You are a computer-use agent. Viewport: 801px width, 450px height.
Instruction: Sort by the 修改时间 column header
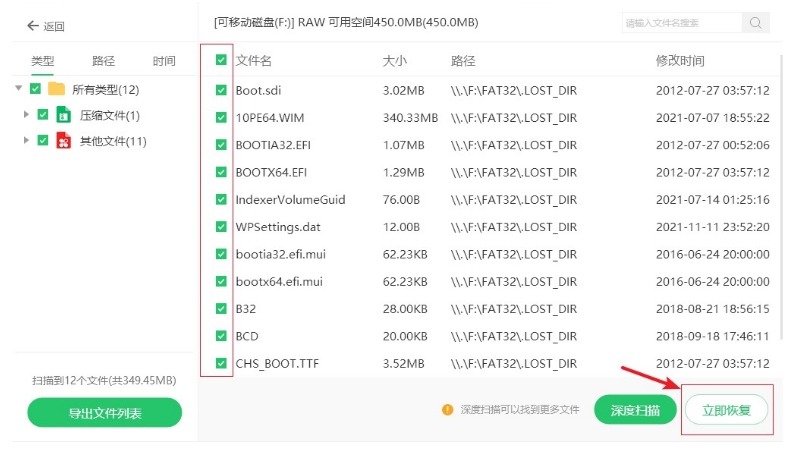(x=680, y=61)
